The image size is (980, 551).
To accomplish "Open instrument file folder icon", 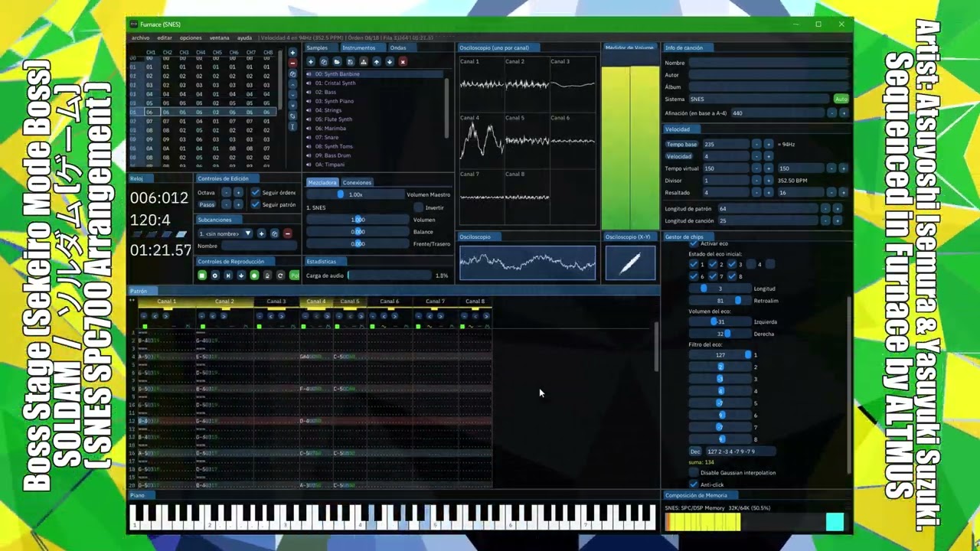I will (x=337, y=61).
